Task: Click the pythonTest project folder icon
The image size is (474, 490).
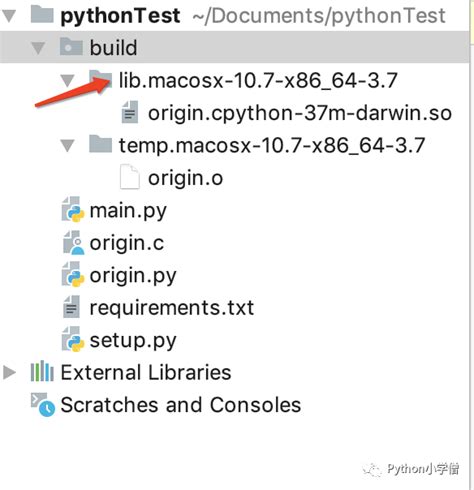Action: click(x=42, y=15)
